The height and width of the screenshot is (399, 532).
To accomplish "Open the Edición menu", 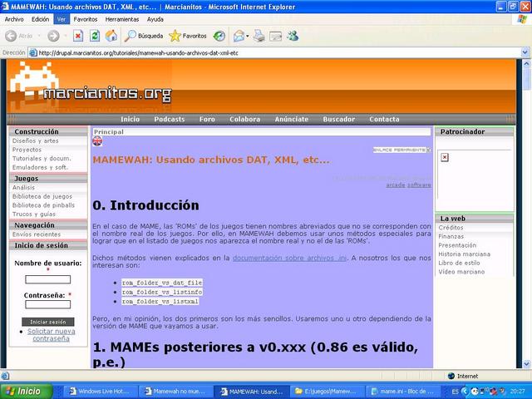I will click(x=41, y=19).
